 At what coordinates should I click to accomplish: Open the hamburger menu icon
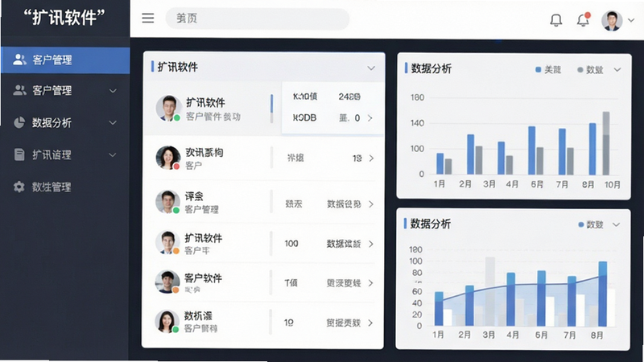[148, 18]
